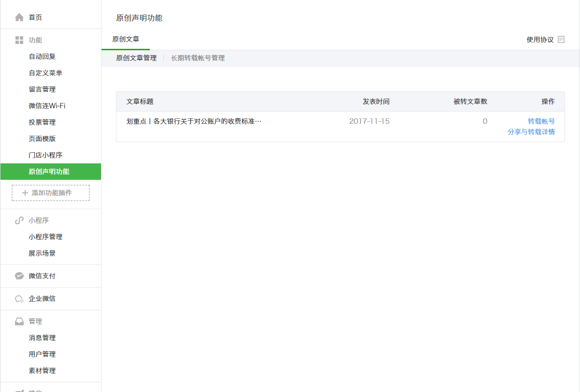Switch to the 原创文章 tab
The image size is (580, 392).
tap(126, 40)
